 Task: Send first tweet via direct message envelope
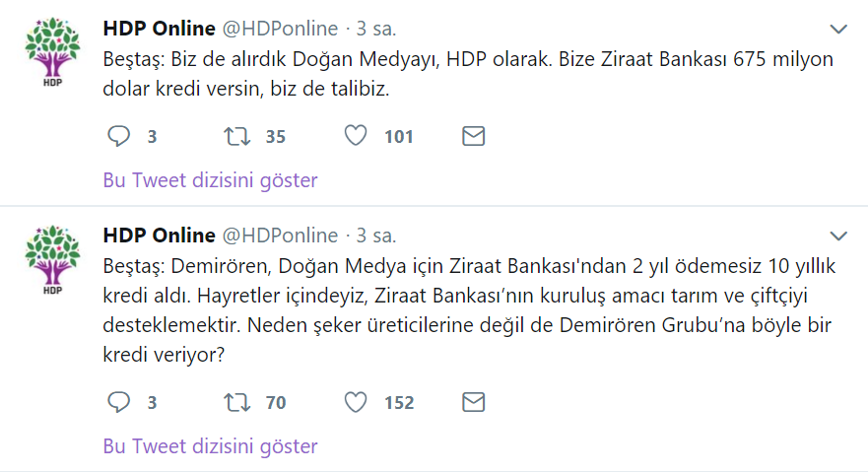pyautogui.click(x=474, y=136)
